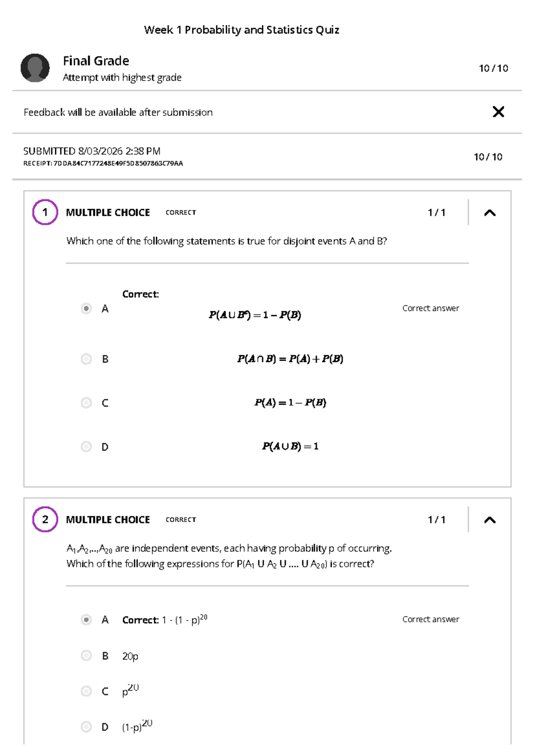Select option A radio in question 2
This screenshot has height=756, width=535.
86,620
